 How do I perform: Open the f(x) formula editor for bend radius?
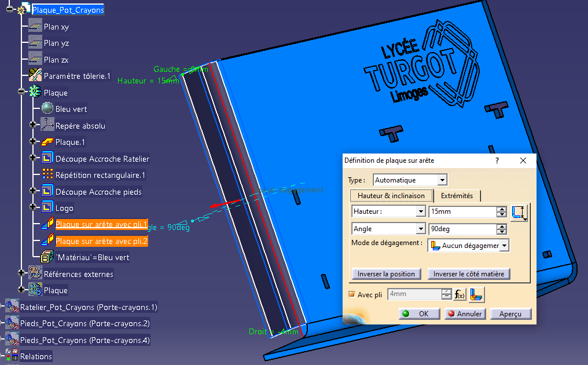click(460, 295)
